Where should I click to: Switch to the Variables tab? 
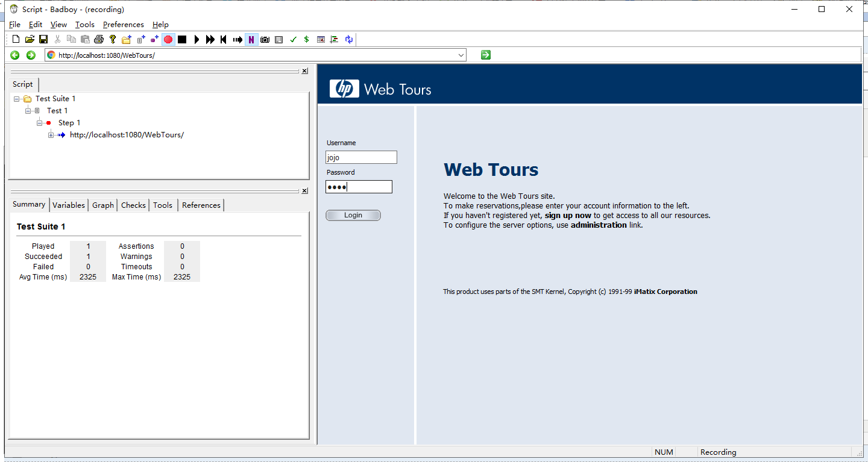pyautogui.click(x=69, y=205)
